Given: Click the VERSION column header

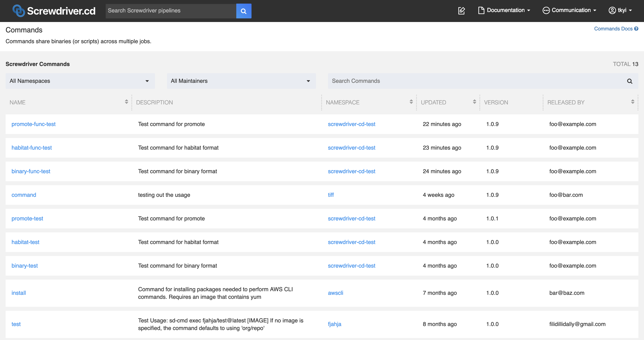Looking at the screenshot, I should coord(496,102).
